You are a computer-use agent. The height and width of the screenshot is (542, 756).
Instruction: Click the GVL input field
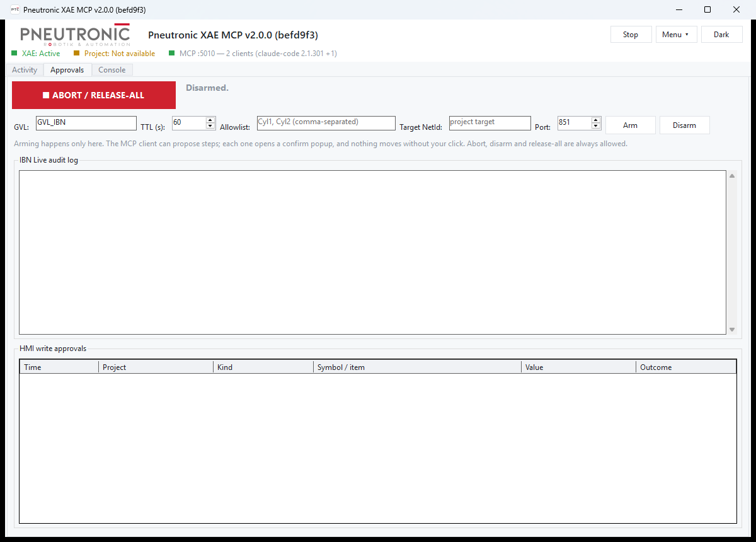pyautogui.click(x=86, y=123)
